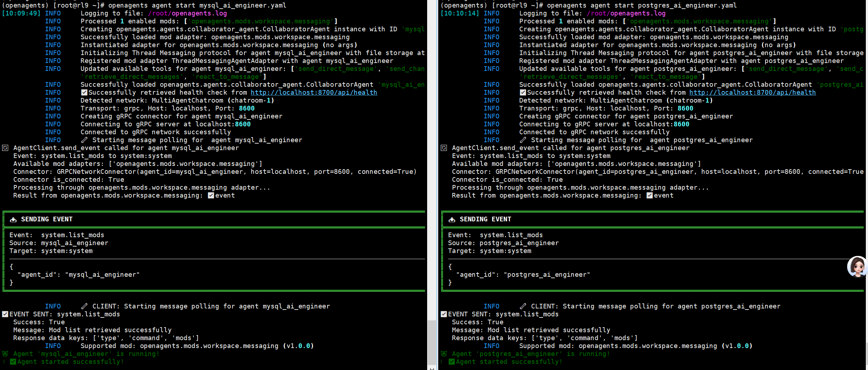The width and height of the screenshot is (868, 370).
Task: Click the checkmark before left health check retrieved
Action: pos(85,92)
